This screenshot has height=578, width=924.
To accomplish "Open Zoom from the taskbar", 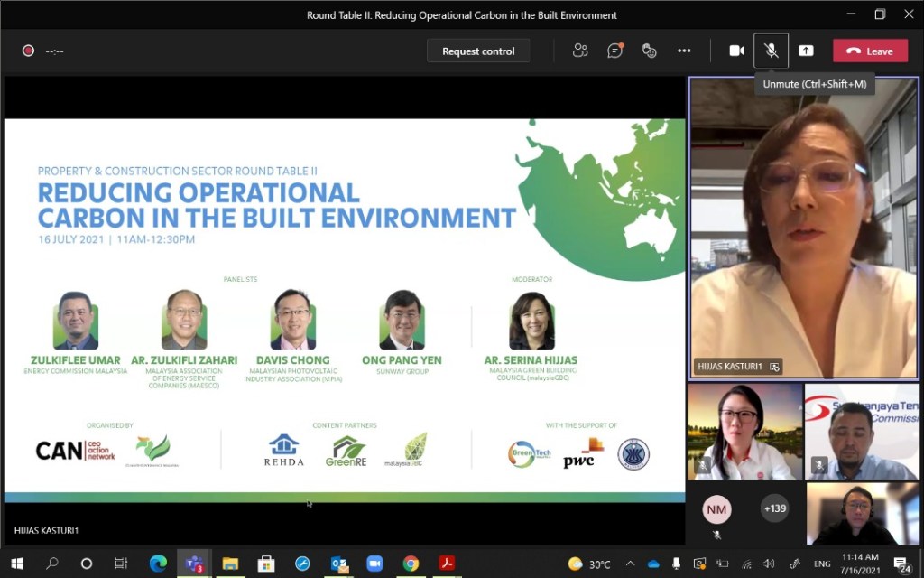I will tap(374, 564).
